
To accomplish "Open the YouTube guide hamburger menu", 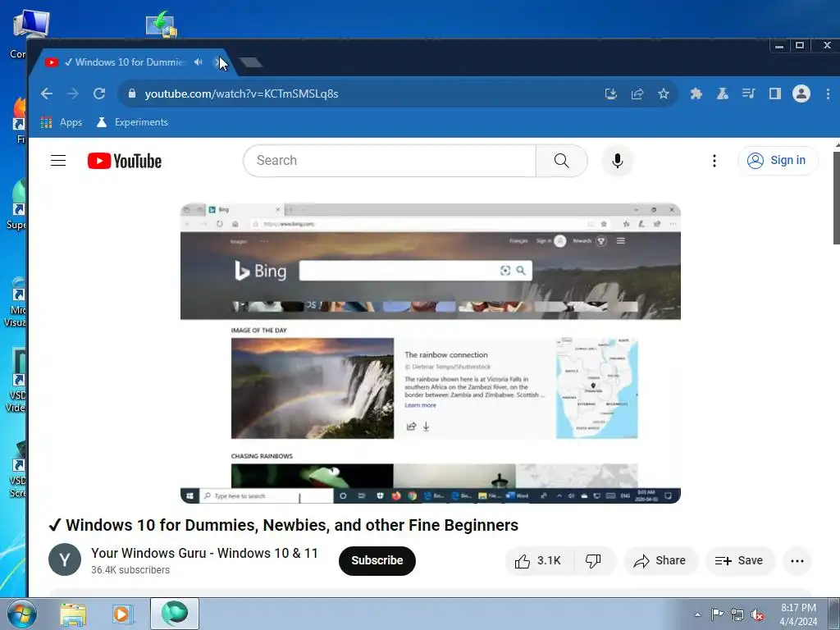I will (x=58, y=160).
